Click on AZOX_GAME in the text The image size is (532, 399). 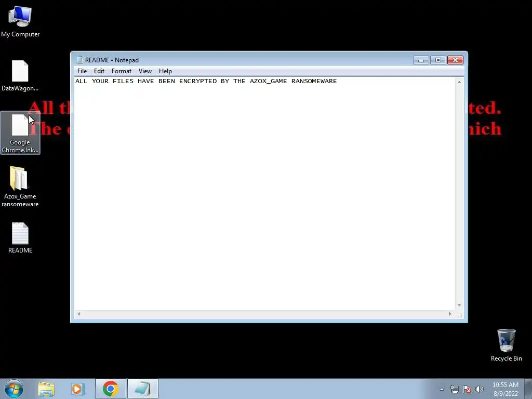pyautogui.click(x=269, y=81)
